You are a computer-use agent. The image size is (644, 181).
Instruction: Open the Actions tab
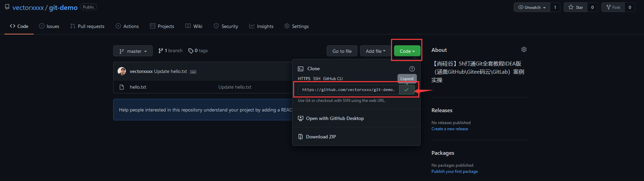point(127,26)
